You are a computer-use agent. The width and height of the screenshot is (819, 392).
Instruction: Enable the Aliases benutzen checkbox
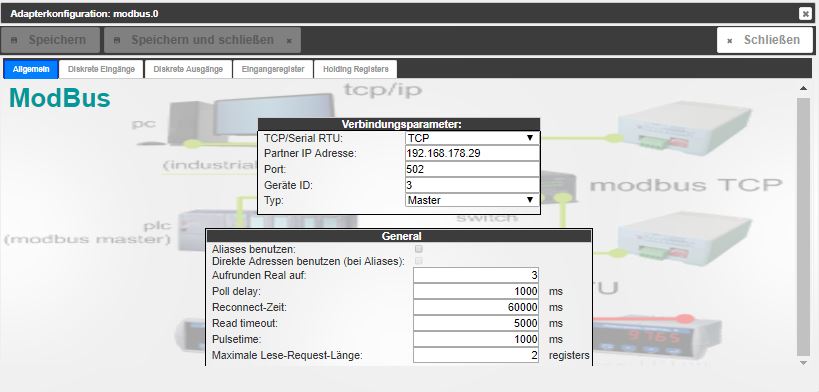[x=418, y=249]
